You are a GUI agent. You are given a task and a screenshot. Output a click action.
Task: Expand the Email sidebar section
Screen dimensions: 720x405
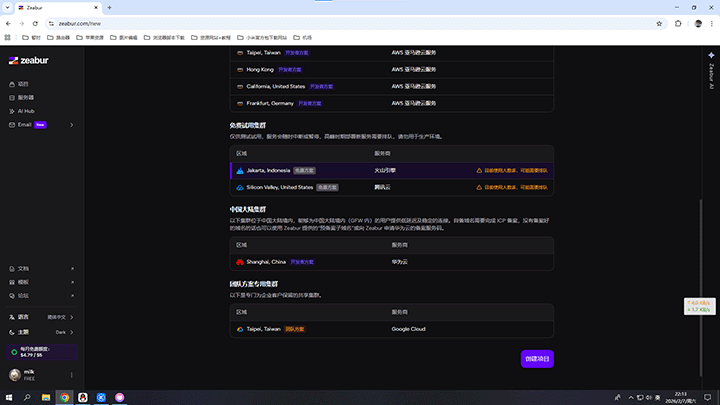(71, 125)
